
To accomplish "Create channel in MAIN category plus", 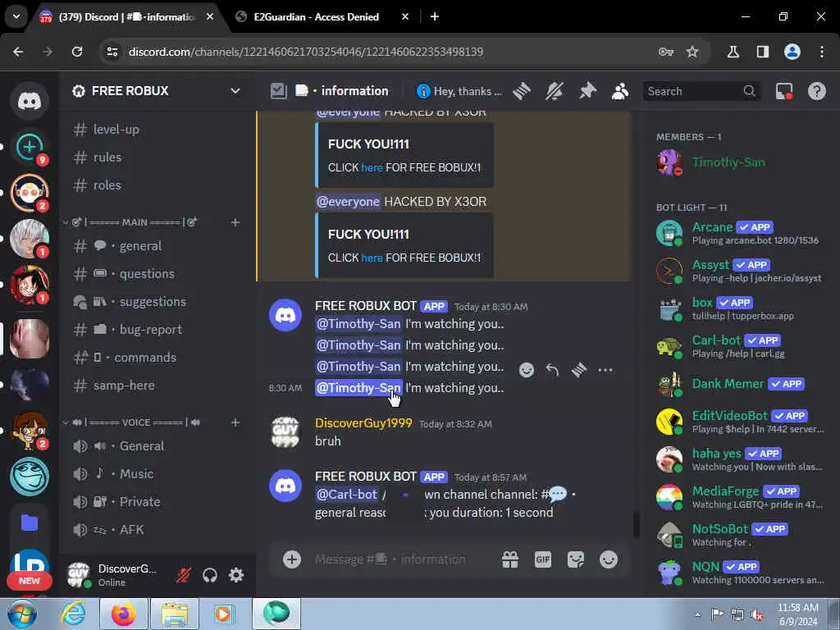I will [235, 222].
